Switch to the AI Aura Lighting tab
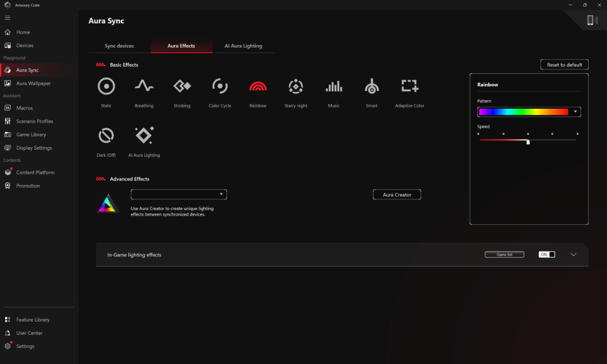Viewport: 607px width, 364px height. [243, 46]
